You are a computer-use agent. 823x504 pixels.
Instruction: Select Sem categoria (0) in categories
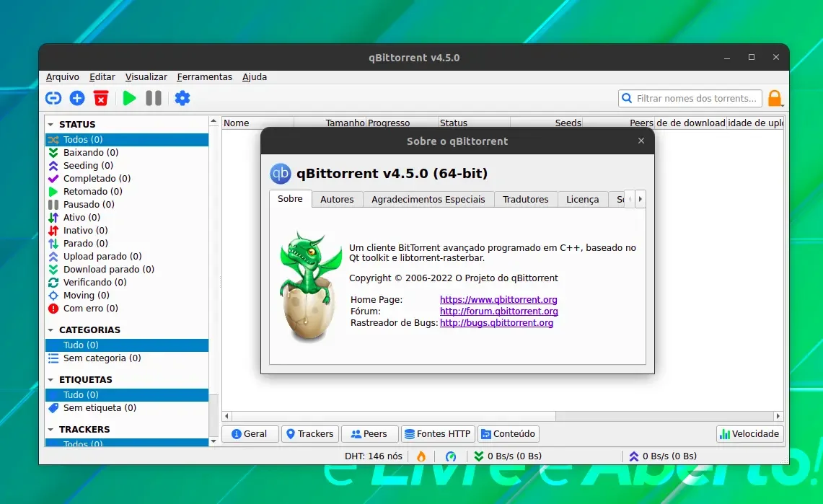(127, 358)
